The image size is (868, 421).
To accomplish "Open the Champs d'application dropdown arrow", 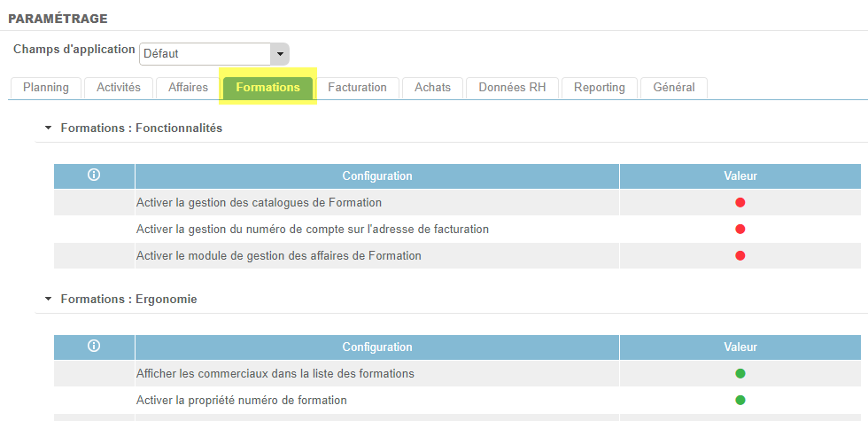I will [280, 54].
